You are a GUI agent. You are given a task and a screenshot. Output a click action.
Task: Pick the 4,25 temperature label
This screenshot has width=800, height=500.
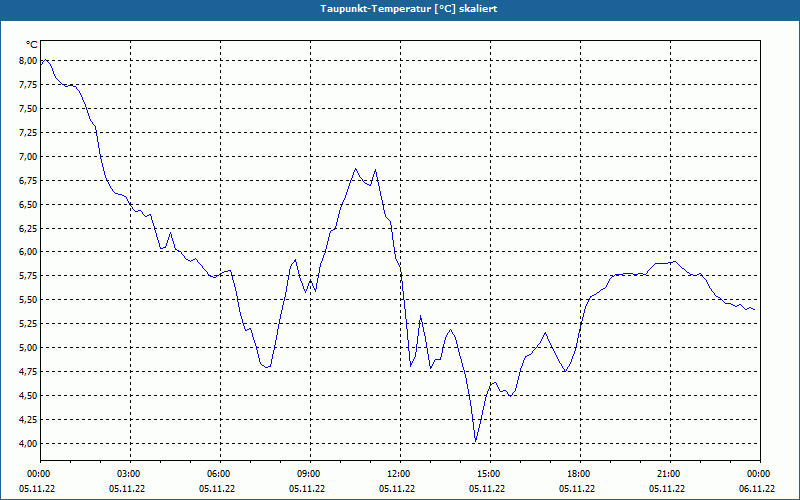click(28, 420)
